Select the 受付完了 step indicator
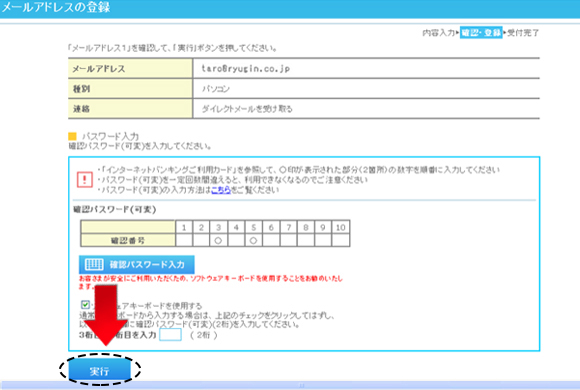 (x=523, y=33)
